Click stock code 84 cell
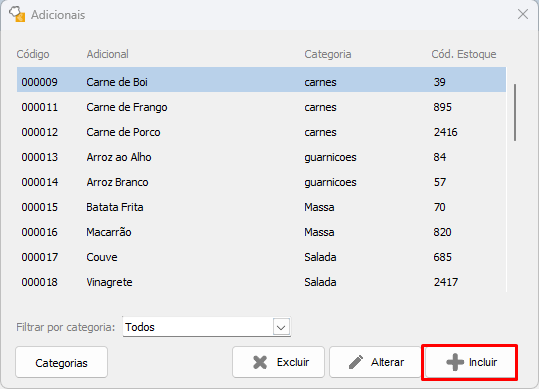Image resolution: width=539 pixels, height=389 pixels. [440, 157]
